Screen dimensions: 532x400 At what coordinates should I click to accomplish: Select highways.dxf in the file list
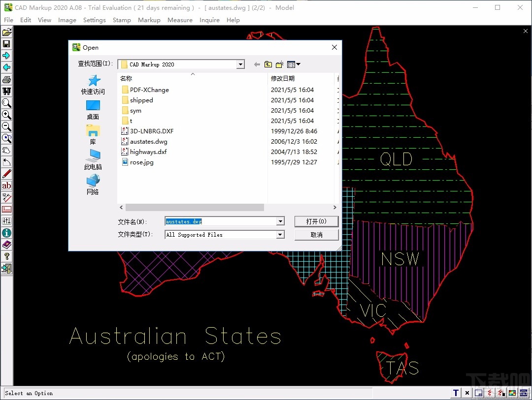[x=147, y=152]
